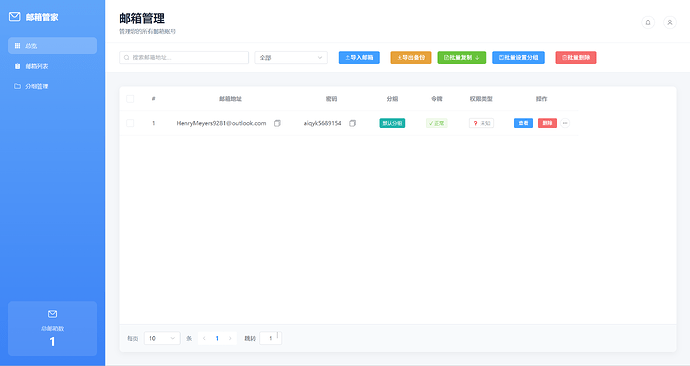Go to the previous page arrow
Image resolution: width=690 pixels, height=366 pixels.
[204, 338]
